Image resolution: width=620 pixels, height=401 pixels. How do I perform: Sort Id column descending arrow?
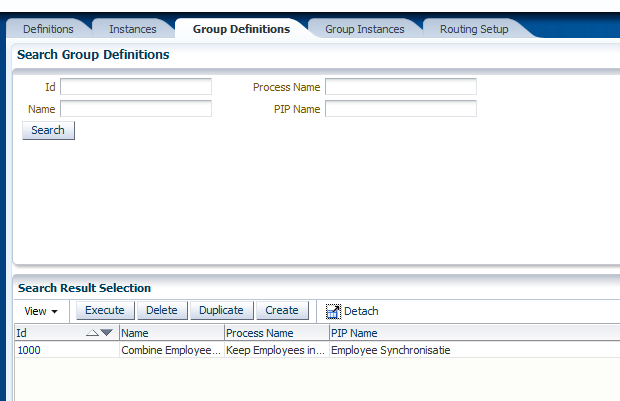click(106, 333)
